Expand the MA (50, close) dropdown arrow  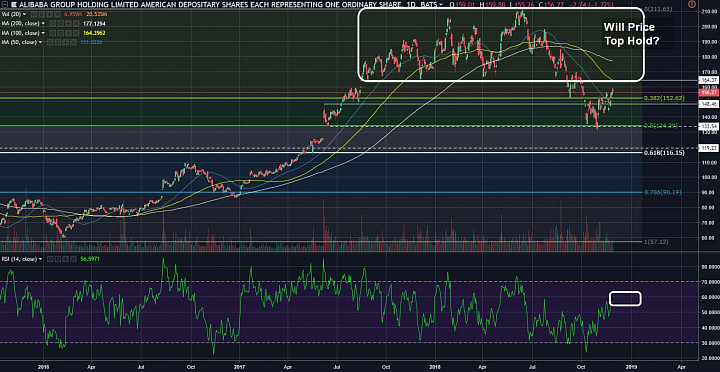pyautogui.click(x=40, y=42)
